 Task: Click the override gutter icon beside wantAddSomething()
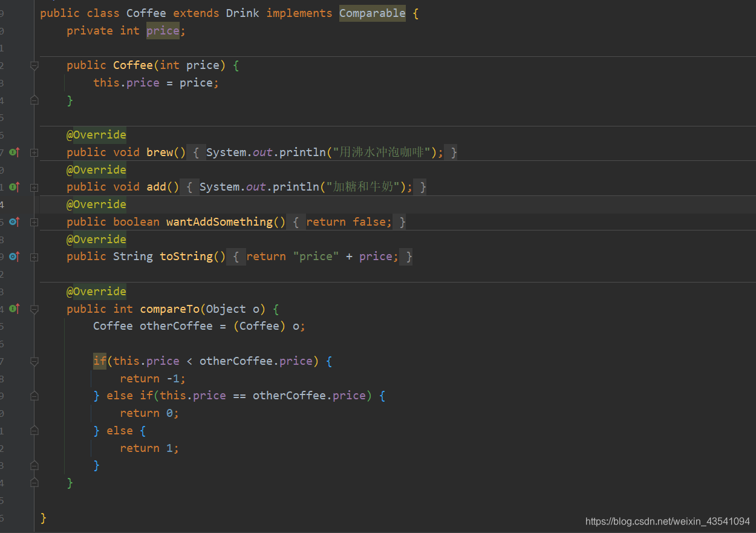point(15,222)
